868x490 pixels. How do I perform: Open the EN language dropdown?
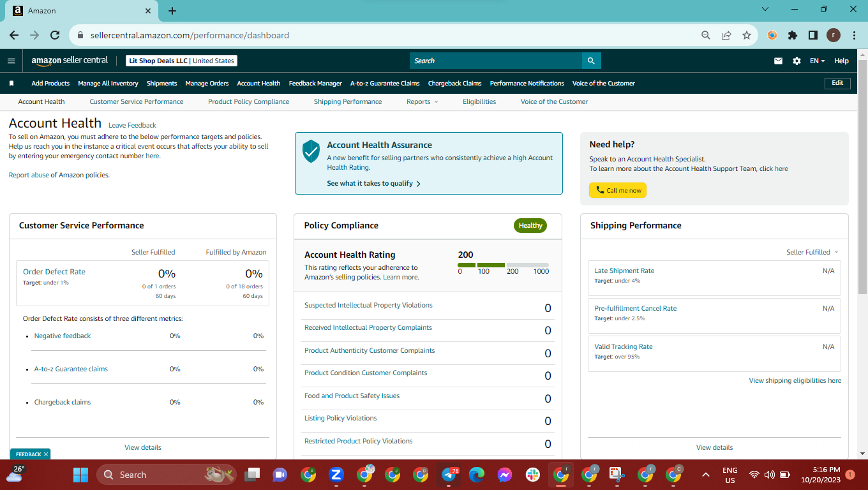[x=817, y=61]
